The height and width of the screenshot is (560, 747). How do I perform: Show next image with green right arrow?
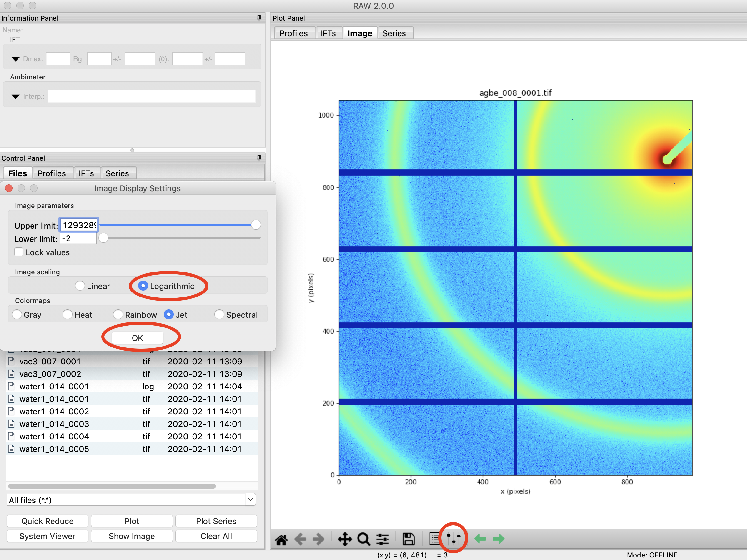click(498, 539)
